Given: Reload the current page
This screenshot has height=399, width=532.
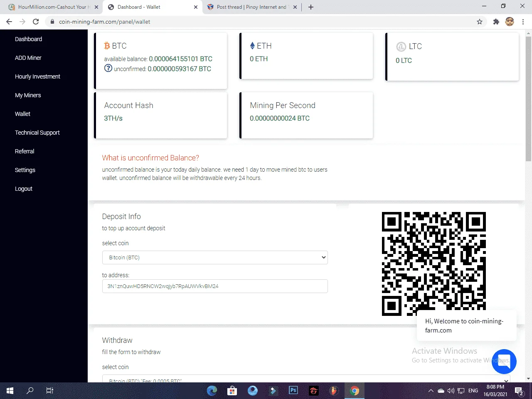Looking at the screenshot, I should coord(36,22).
